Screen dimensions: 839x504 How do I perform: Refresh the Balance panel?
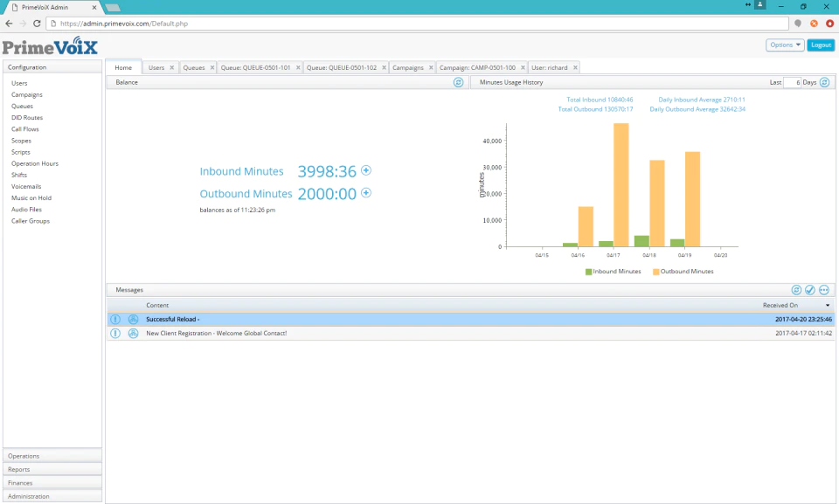coord(458,82)
